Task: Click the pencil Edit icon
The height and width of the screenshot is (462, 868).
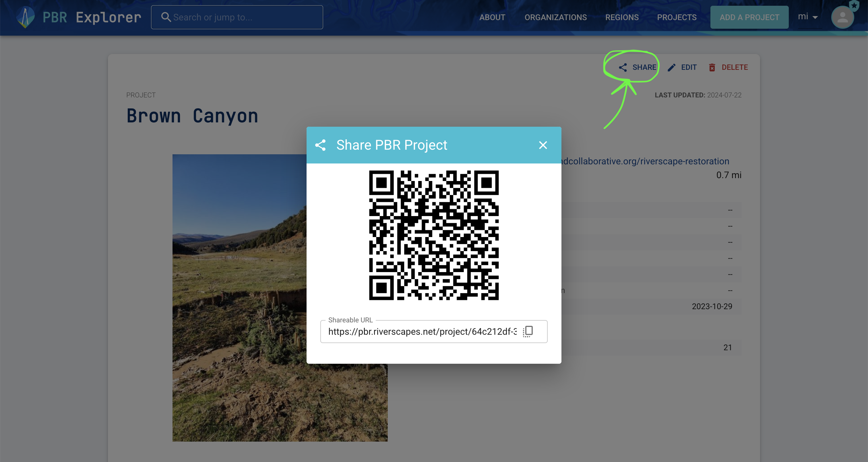Action: click(x=672, y=68)
